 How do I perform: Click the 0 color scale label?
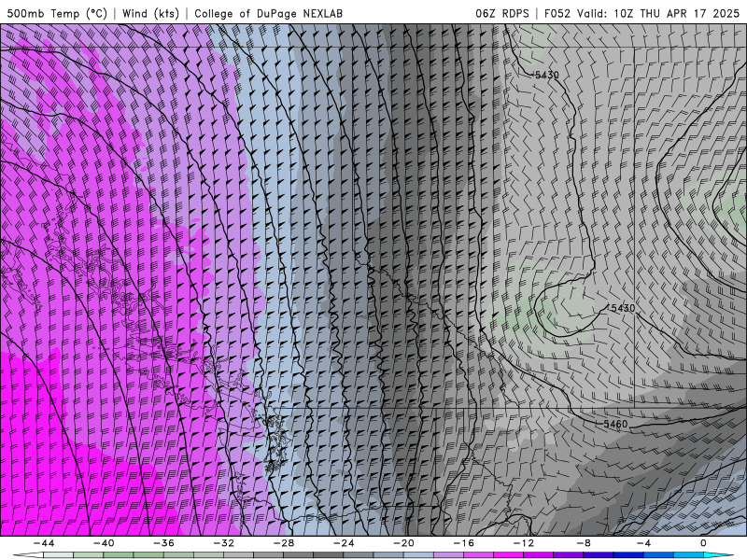click(703, 543)
